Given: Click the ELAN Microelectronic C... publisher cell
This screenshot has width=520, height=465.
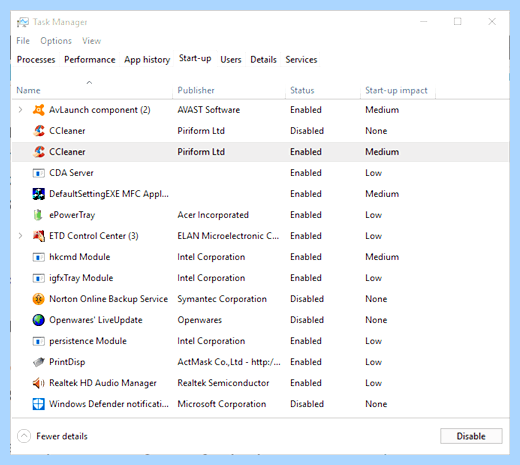Looking at the screenshot, I should [228, 236].
